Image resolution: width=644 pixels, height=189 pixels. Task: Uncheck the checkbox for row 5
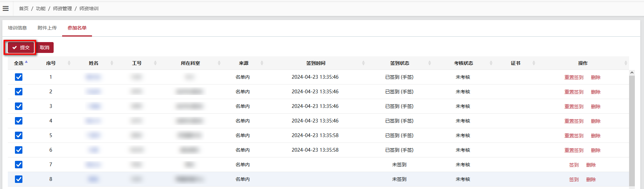(19, 135)
